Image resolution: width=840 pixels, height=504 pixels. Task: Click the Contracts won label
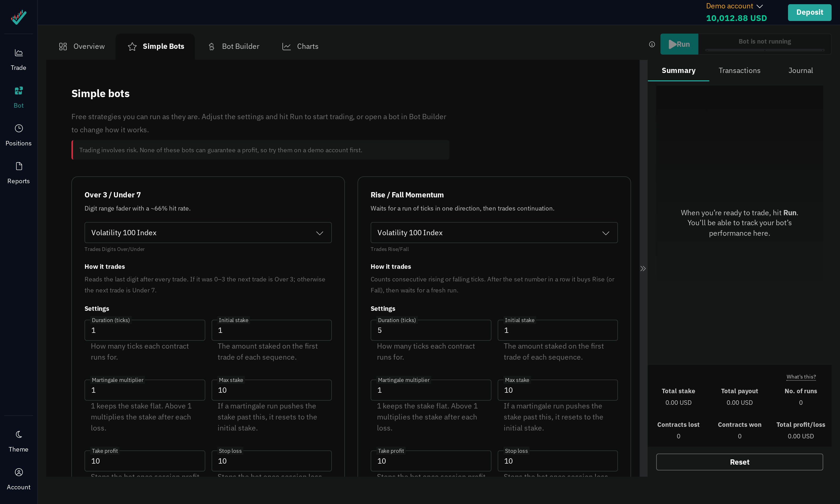(739, 424)
